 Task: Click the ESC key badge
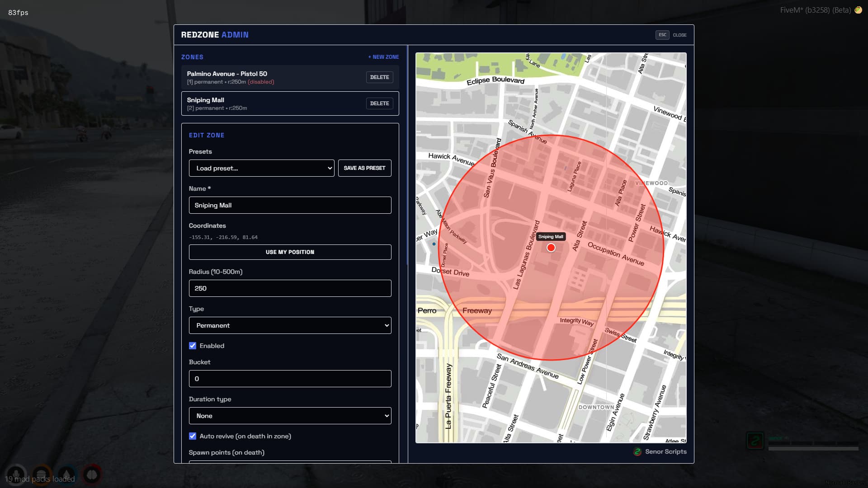[662, 35]
